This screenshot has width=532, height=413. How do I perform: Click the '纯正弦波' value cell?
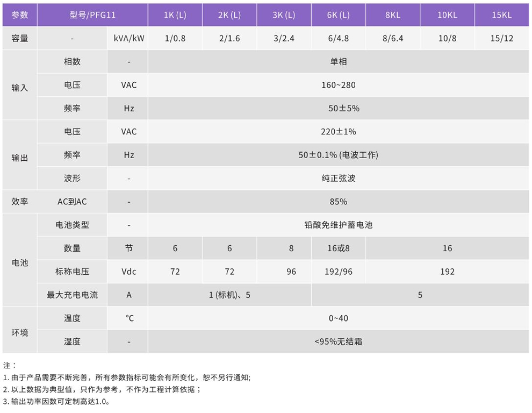[338, 179]
